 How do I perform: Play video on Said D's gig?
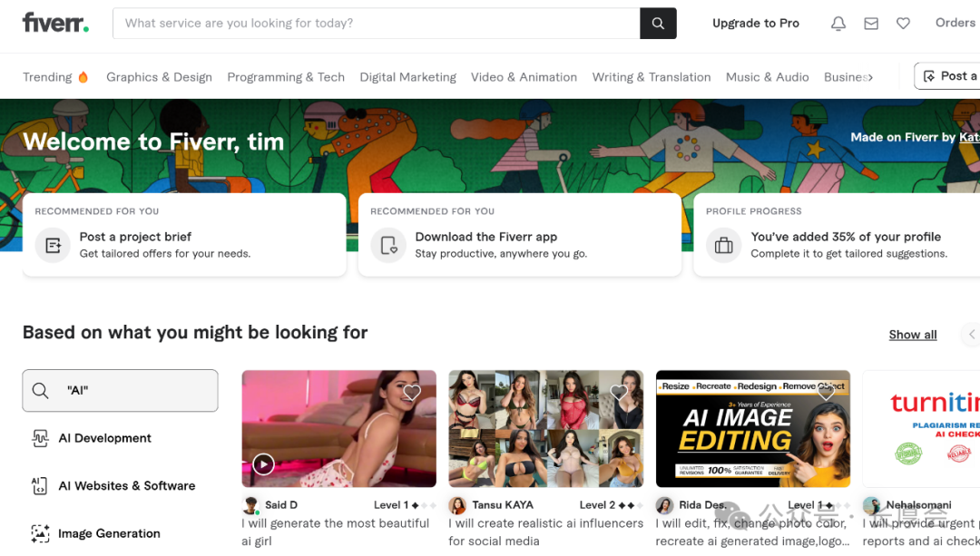click(x=264, y=464)
